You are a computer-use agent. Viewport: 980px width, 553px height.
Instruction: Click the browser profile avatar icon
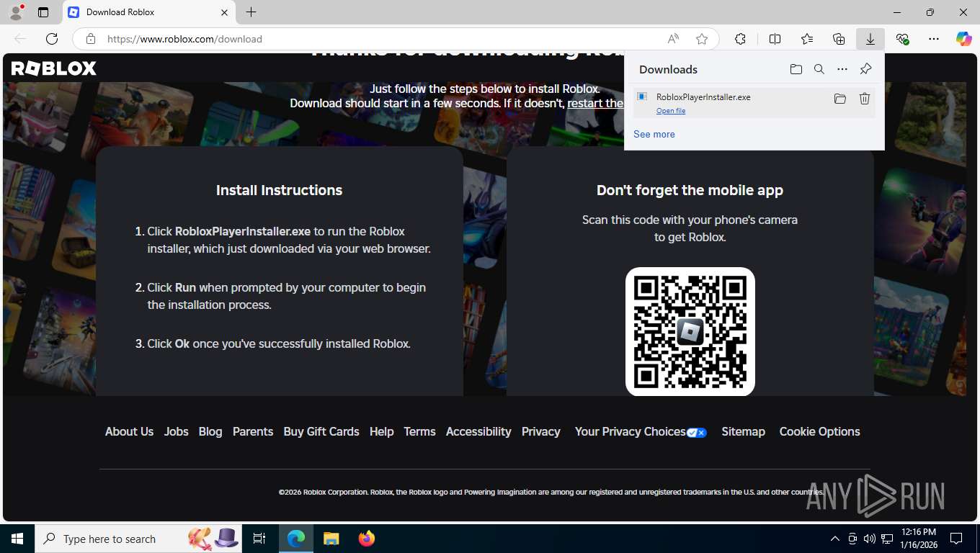click(x=16, y=12)
